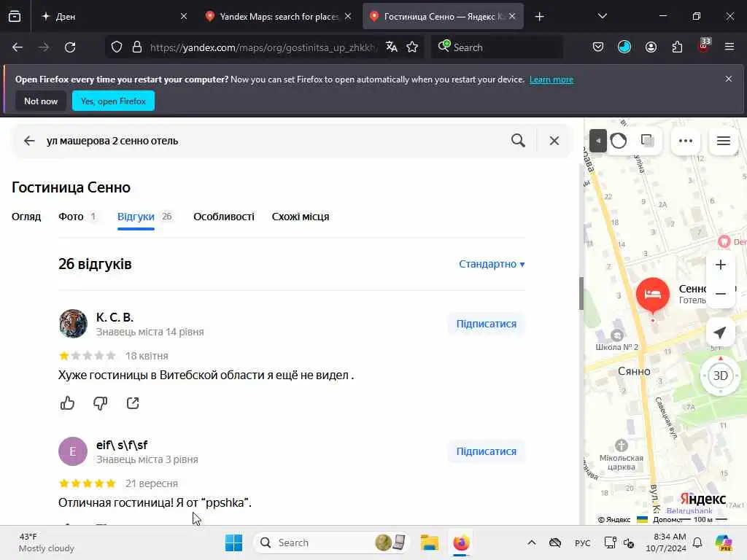
Task: Open a new browser tab
Action: [x=539, y=17]
